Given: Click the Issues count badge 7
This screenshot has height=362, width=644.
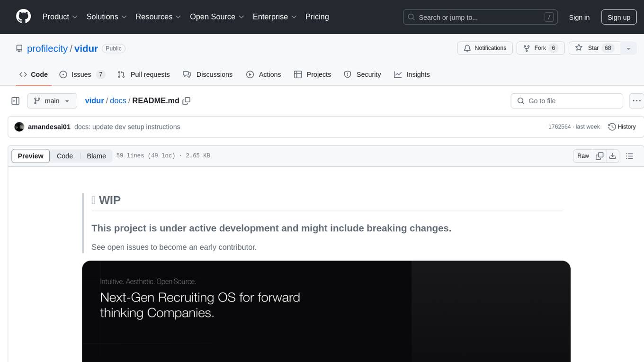Looking at the screenshot, I should point(100,74).
